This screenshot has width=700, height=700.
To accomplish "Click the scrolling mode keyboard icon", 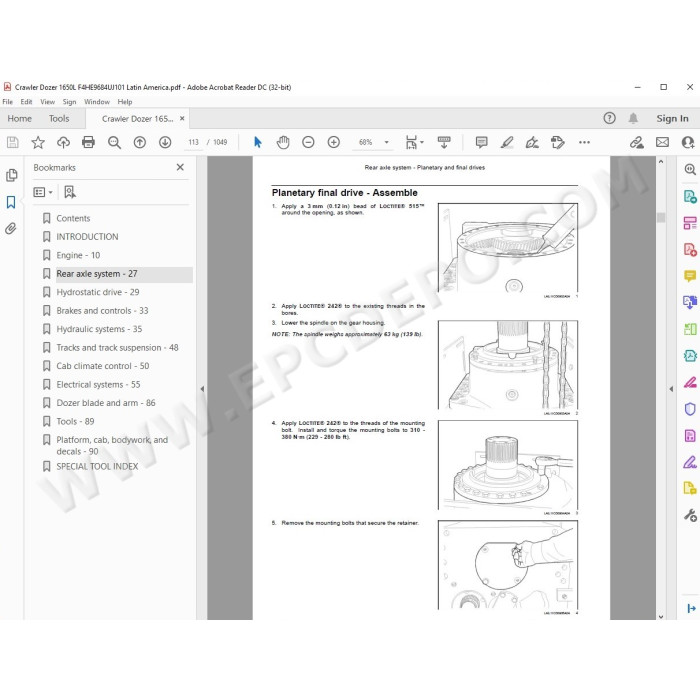I will (x=444, y=142).
